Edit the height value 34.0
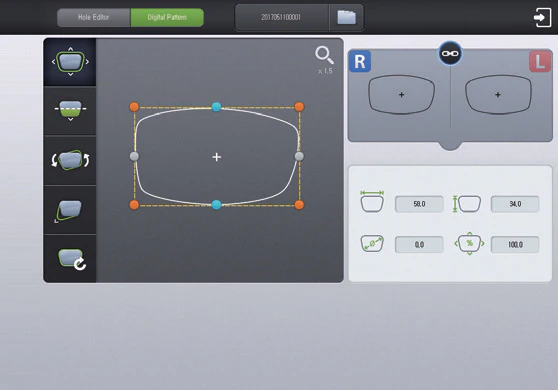558x390 pixels. click(x=515, y=204)
